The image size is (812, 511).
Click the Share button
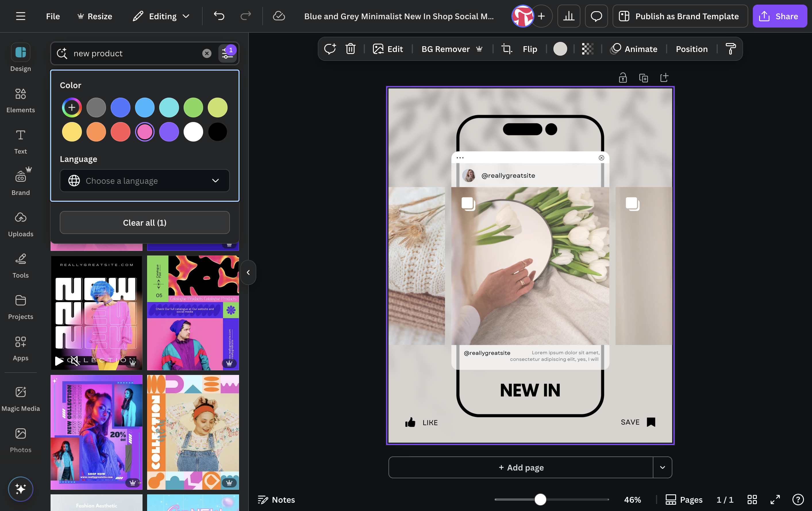coord(780,16)
